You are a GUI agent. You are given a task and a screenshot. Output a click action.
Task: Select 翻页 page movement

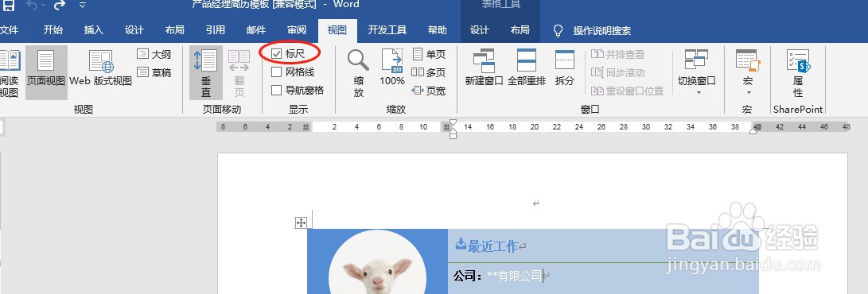click(x=239, y=73)
